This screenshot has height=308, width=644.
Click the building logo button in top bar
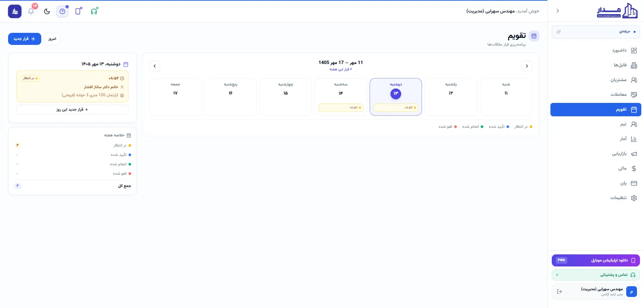coord(15,11)
